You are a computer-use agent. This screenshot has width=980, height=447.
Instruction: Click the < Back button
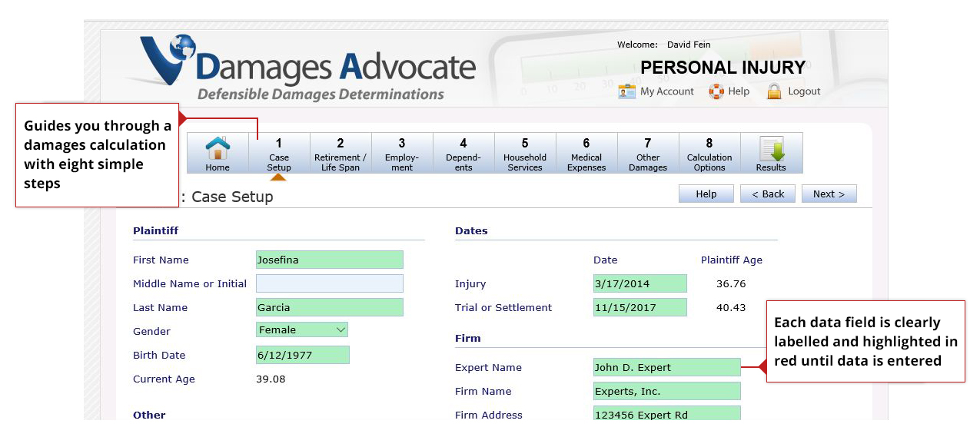click(x=768, y=194)
